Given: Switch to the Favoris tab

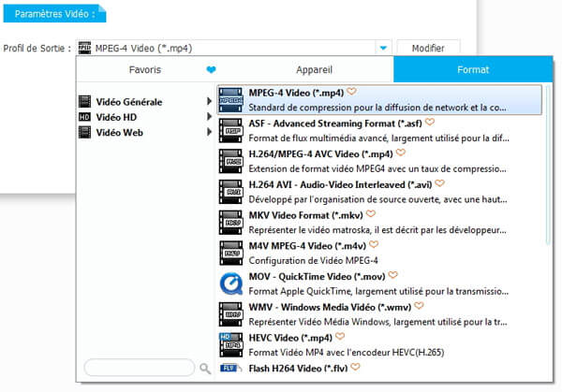Looking at the screenshot, I should 143,70.
